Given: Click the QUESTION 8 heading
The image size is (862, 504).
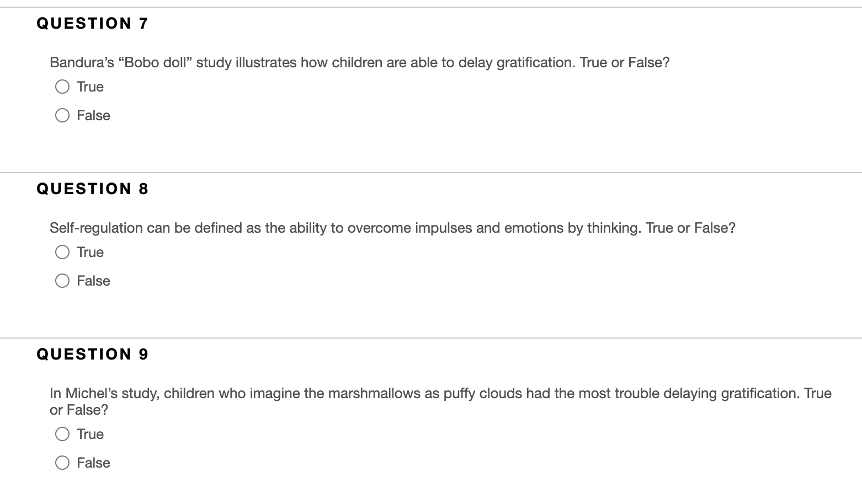Looking at the screenshot, I should [x=93, y=189].
